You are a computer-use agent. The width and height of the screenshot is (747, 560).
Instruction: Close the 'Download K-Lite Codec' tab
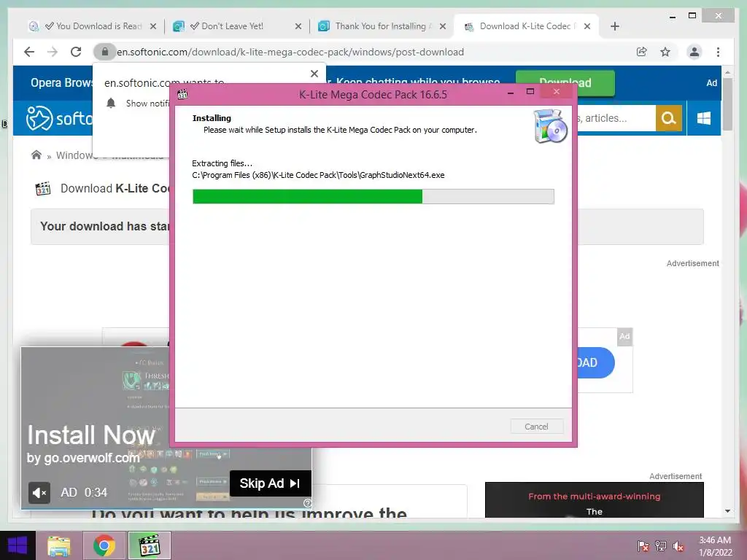click(x=587, y=26)
